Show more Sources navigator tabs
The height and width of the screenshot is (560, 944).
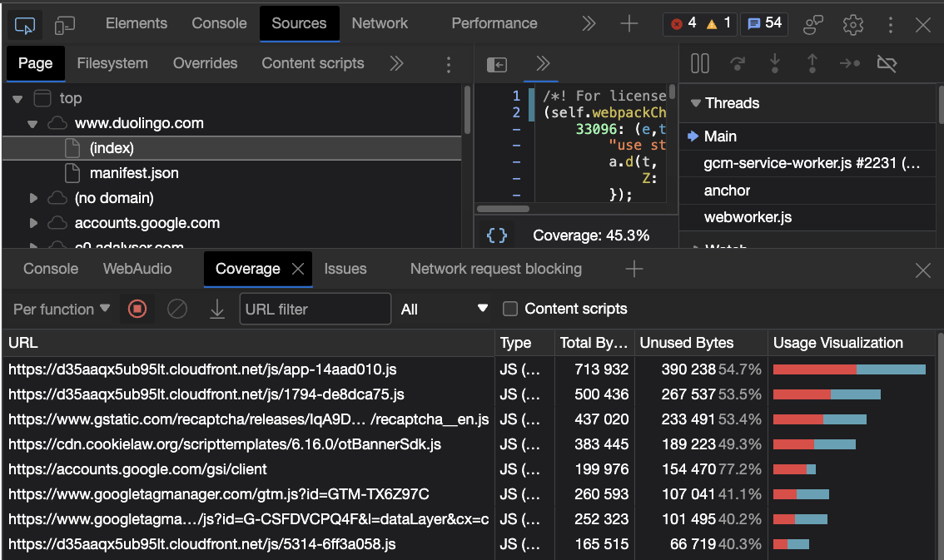[396, 63]
